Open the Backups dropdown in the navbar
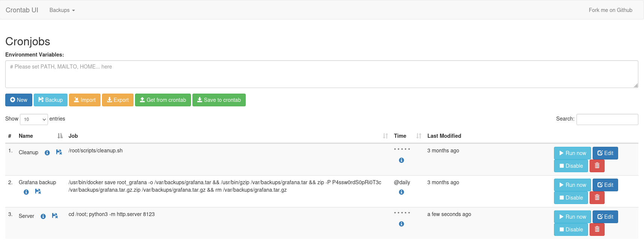The height and width of the screenshot is (240, 644). pyautogui.click(x=62, y=10)
